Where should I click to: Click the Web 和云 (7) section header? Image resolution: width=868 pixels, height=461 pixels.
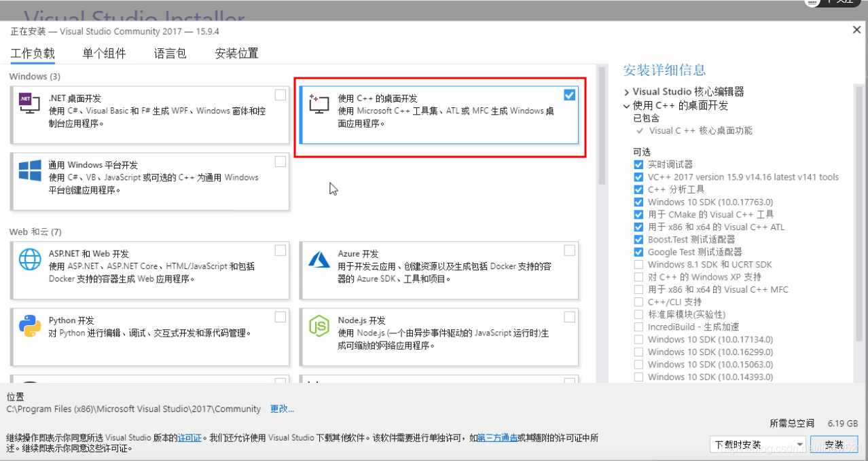pos(35,232)
